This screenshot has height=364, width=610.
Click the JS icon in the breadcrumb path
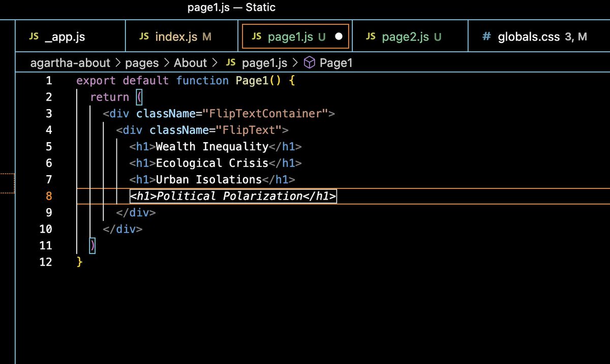click(231, 63)
